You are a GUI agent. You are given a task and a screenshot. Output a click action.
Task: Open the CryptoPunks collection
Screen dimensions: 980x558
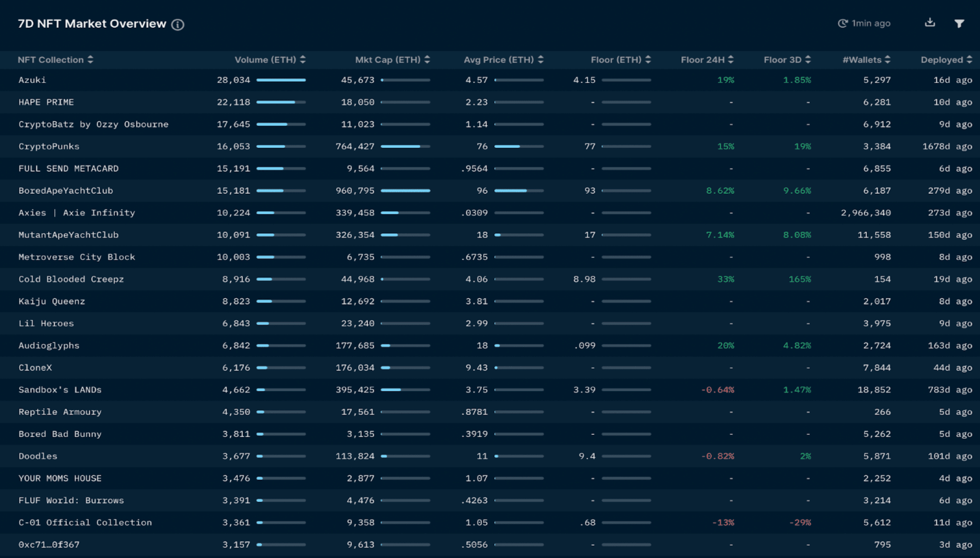pos(49,146)
